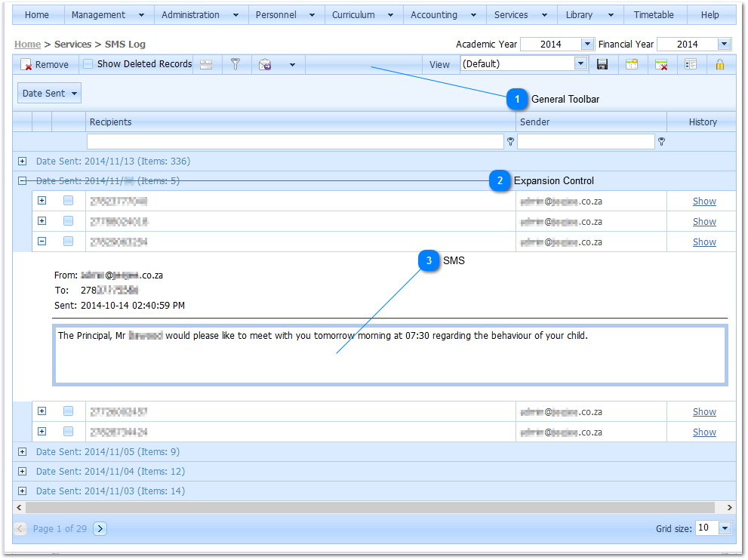
Task: Open the Library menu
Action: pyautogui.click(x=589, y=15)
